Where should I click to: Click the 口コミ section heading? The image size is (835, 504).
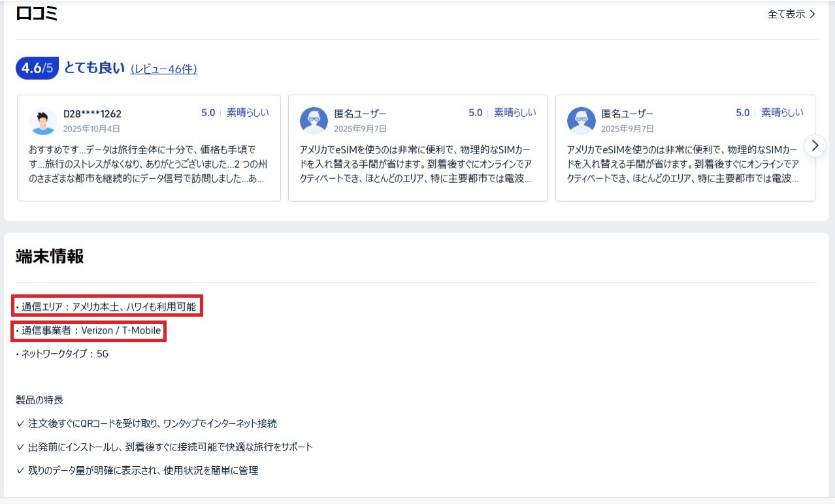[37, 13]
